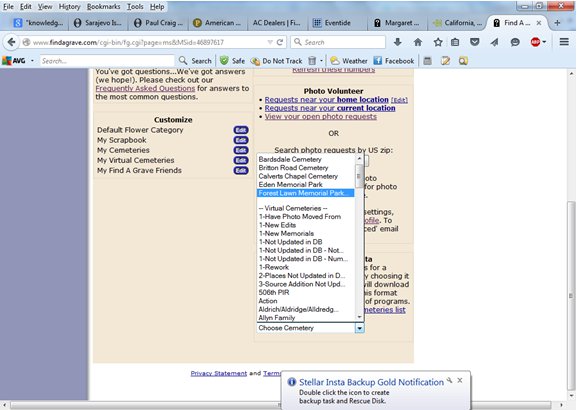This screenshot has width=577, height=410.
Task: Edit My Find A Grave Friends
Action: [241, 170]
